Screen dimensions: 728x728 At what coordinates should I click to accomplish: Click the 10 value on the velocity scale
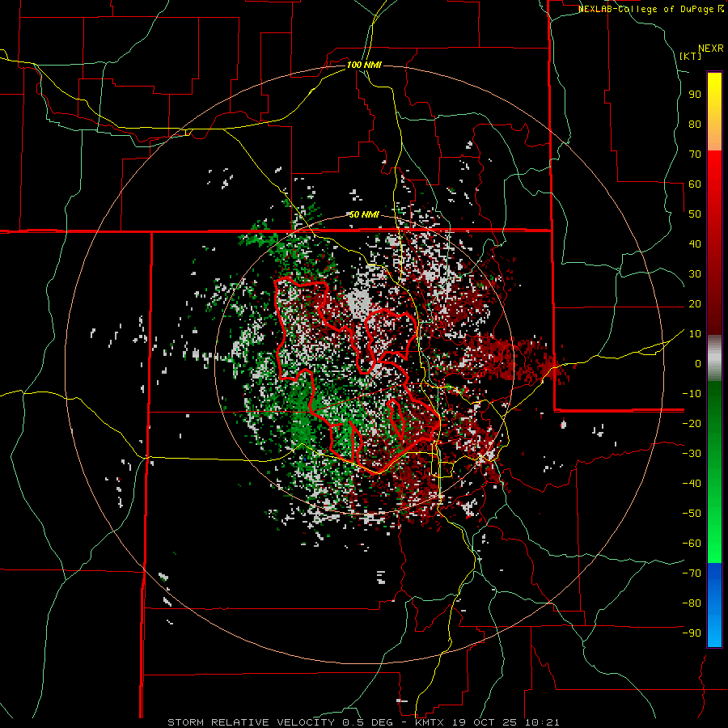coord(695,334)
